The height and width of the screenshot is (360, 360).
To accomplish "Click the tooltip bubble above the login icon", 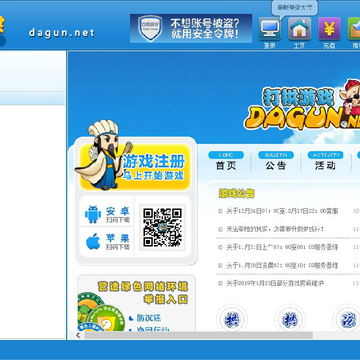I will tap(295, 7).
